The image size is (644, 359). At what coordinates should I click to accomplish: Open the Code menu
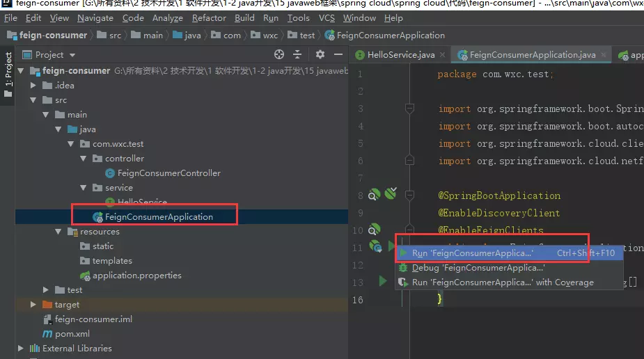[x=133, y=18]
